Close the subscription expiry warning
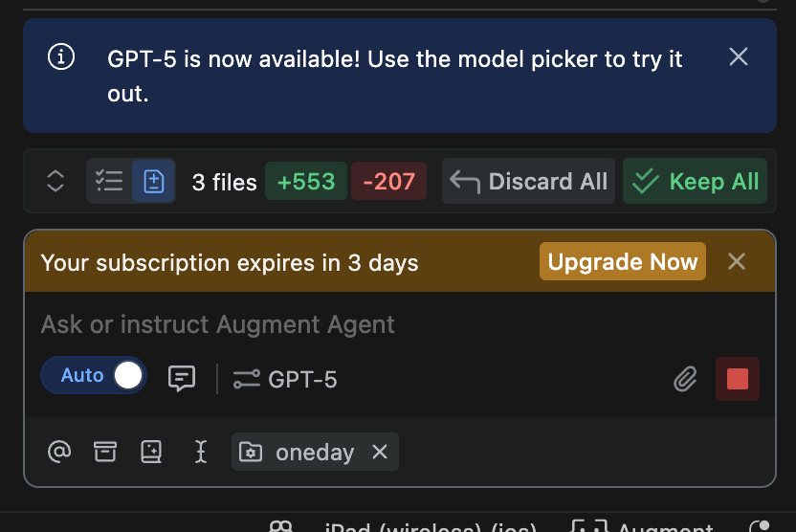The image size is (796, 532). pos(736,262)
